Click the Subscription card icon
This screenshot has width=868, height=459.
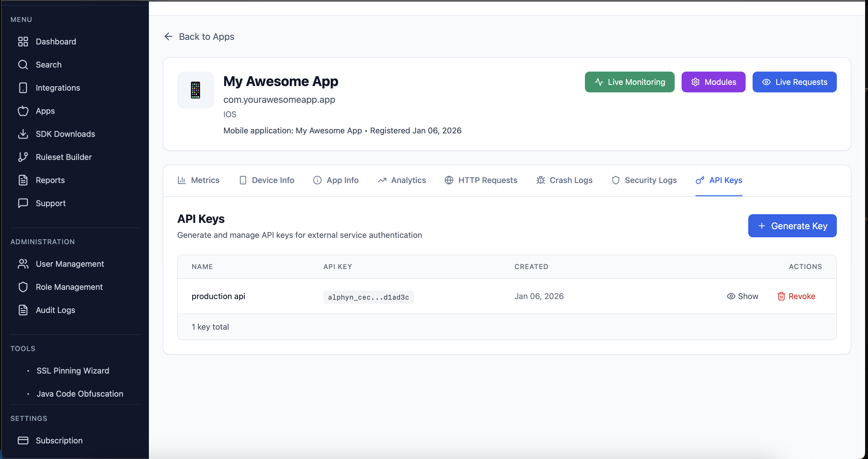click(23, 441)
